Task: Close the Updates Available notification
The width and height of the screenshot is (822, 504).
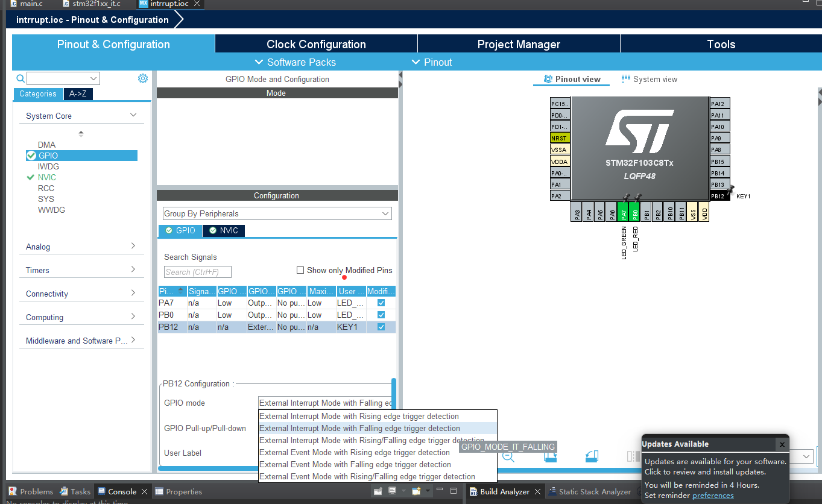Action: coord(782,444)
